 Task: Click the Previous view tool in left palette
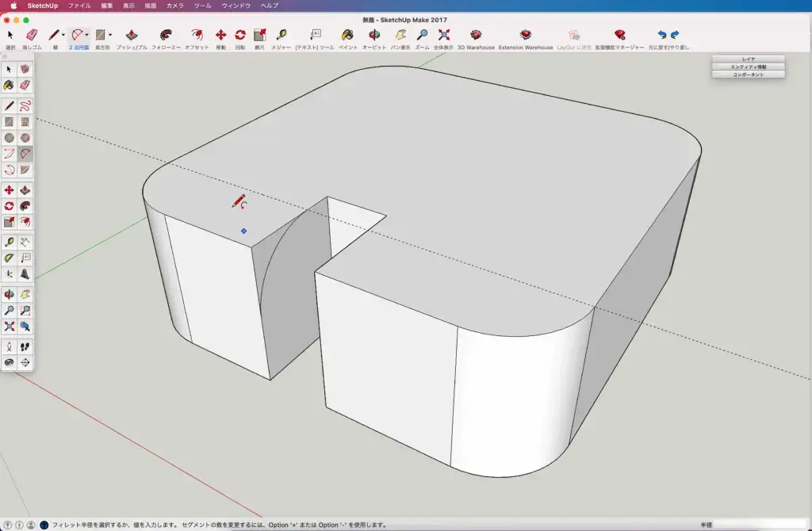point(25,327)
